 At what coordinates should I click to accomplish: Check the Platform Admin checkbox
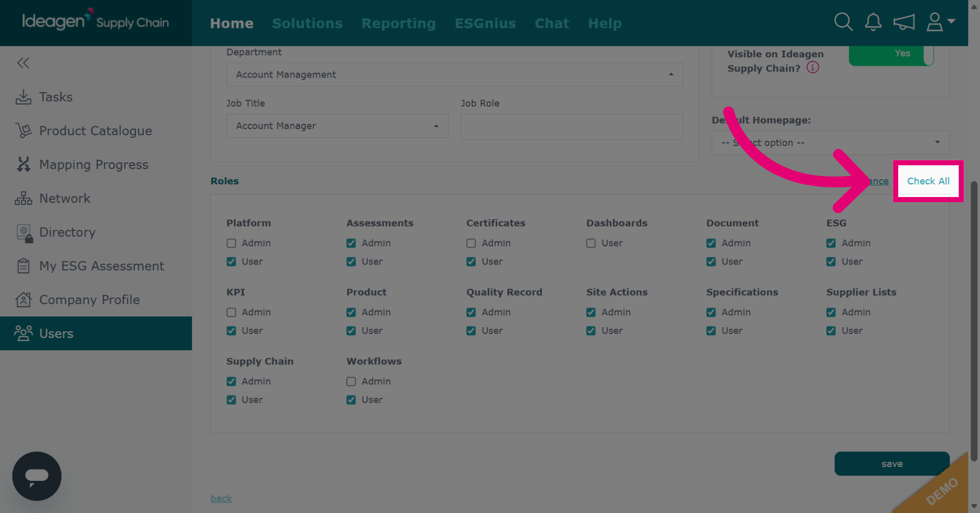231,243
